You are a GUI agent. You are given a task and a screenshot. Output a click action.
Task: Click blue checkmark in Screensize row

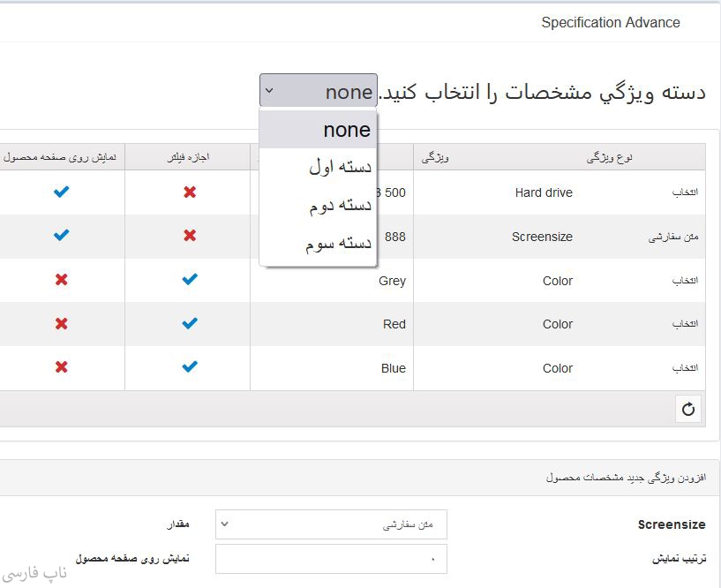[x=61, y=236]
